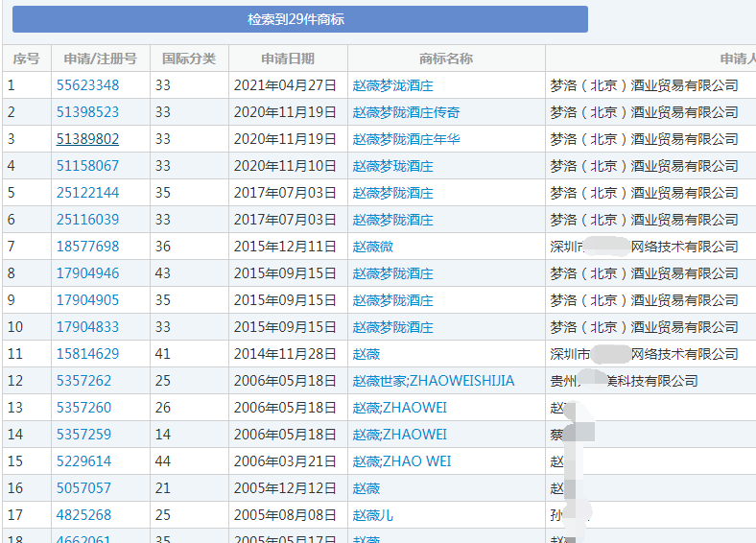
Task: Open registration number 4825268
Action: (83, 515)
